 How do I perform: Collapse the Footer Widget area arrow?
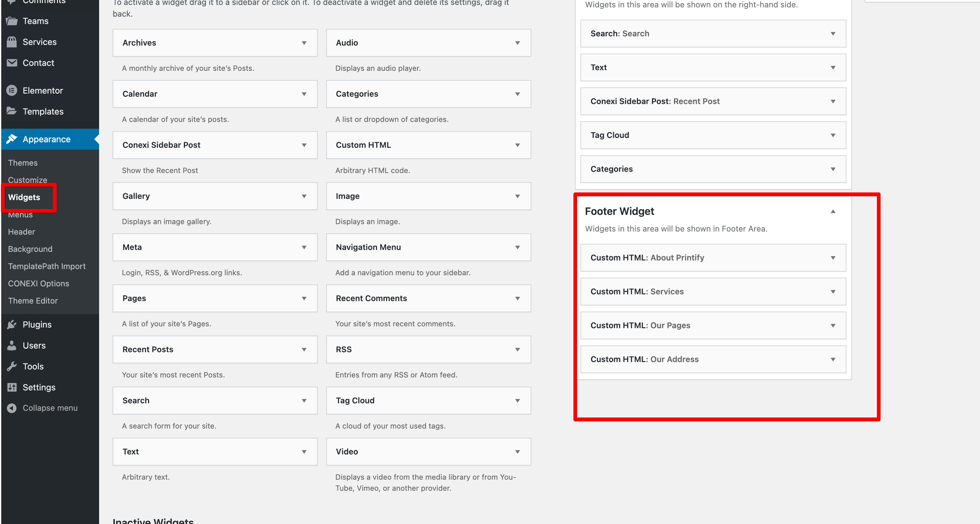coord(833,212)
